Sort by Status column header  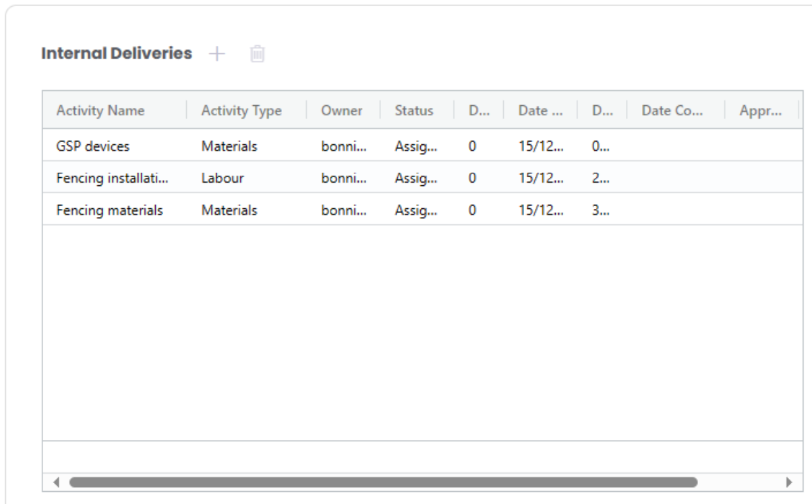416,111
